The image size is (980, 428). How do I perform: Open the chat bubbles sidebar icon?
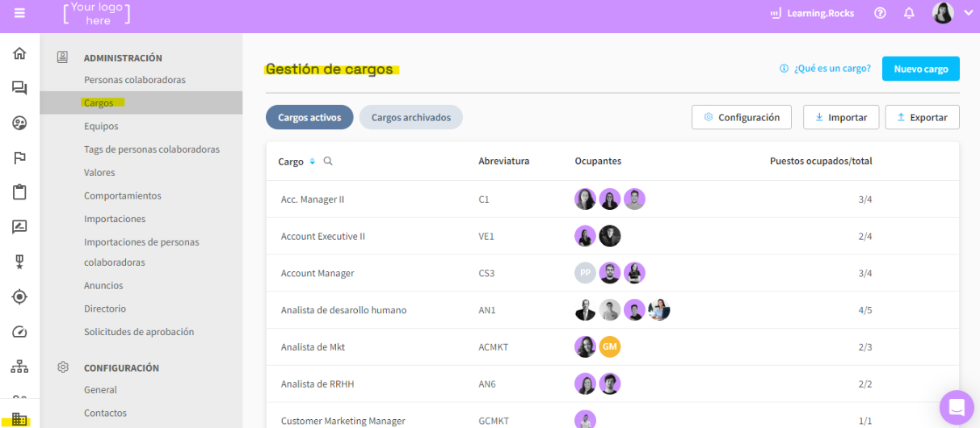(19, 88)
